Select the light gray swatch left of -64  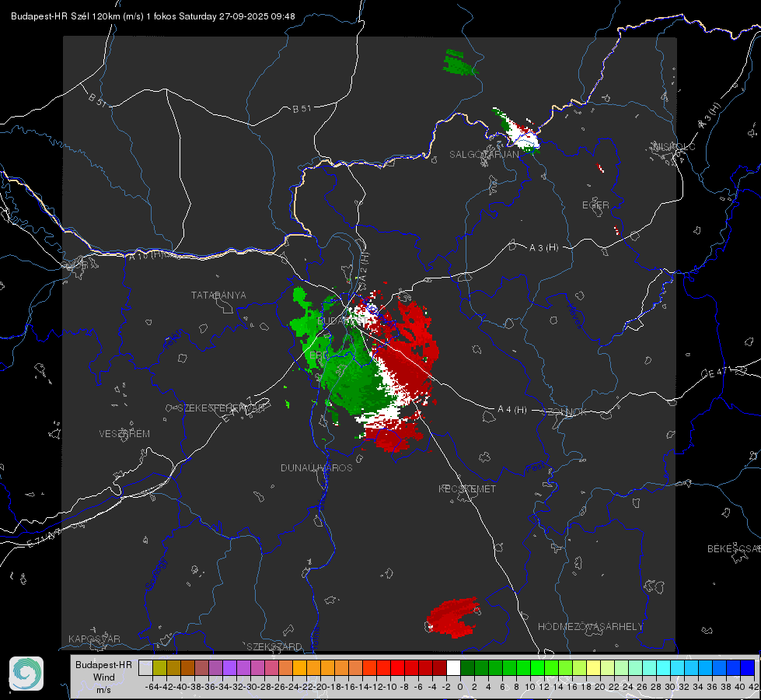(x=145, y=668)
